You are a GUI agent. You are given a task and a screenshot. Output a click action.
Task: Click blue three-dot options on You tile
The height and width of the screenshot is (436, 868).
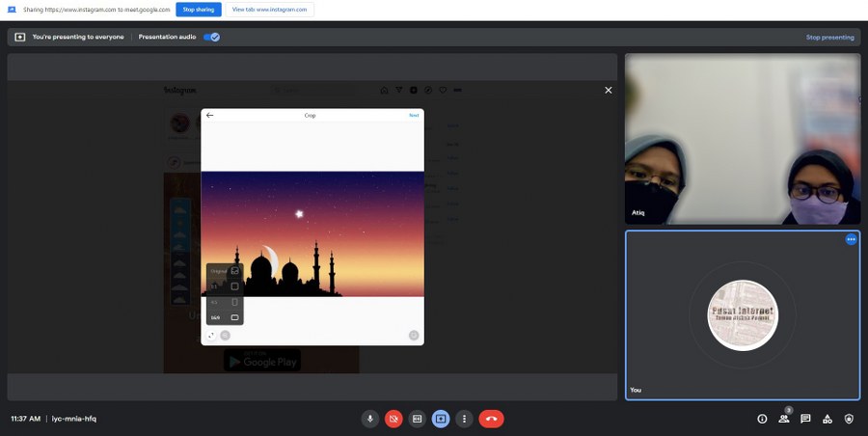pos(851,239)
